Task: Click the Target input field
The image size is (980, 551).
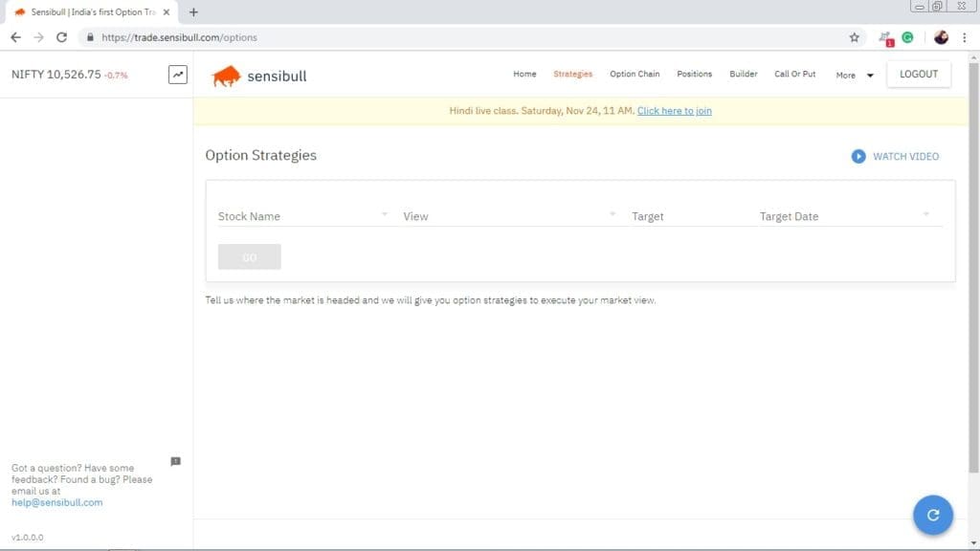Action: 684,216
